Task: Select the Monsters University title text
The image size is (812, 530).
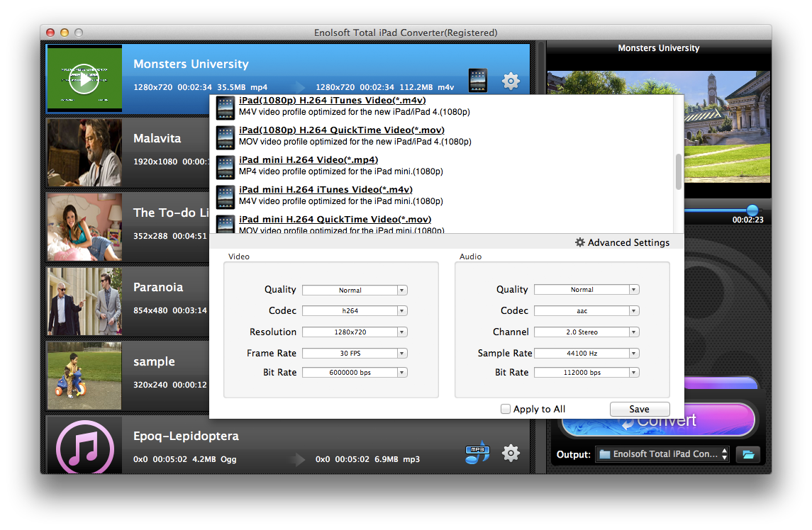Action: (191, 64)
